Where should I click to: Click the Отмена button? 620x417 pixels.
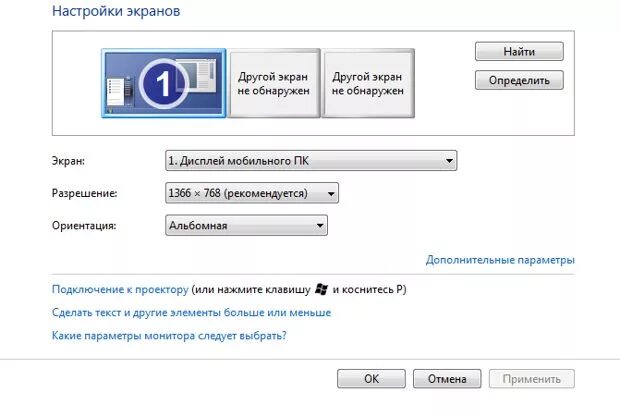coord(447,379)
